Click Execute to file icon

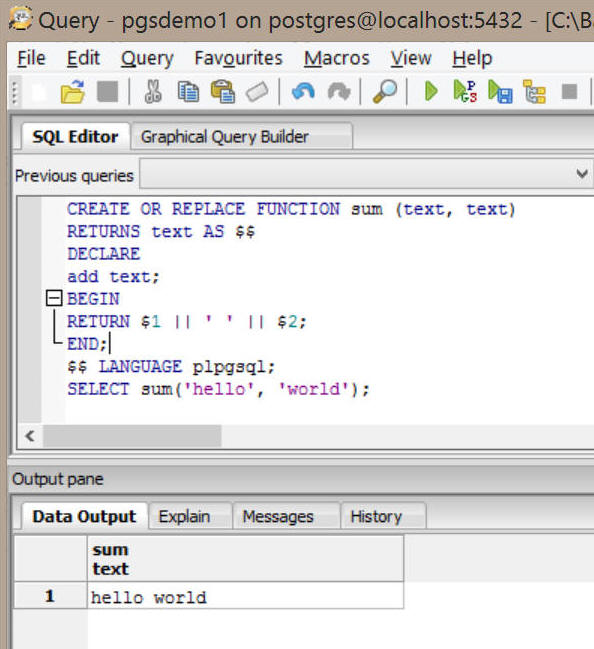coord(500,91)
